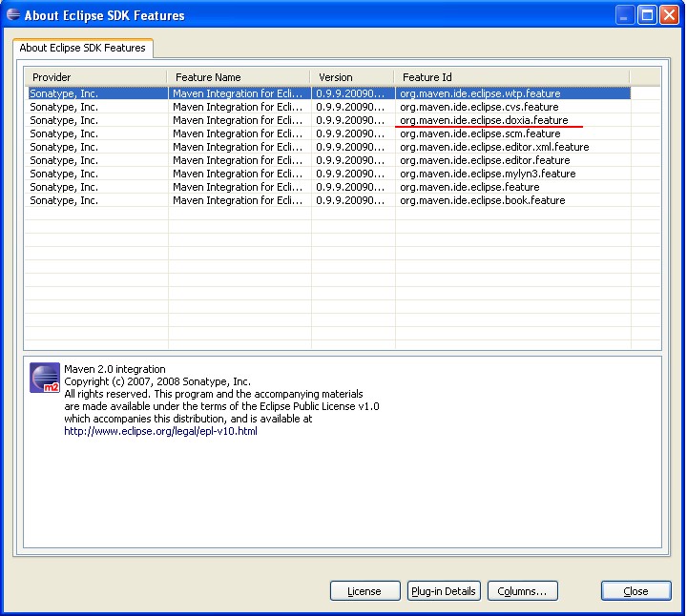Click the Maven m2 feature icon

(x=45, y=378)
